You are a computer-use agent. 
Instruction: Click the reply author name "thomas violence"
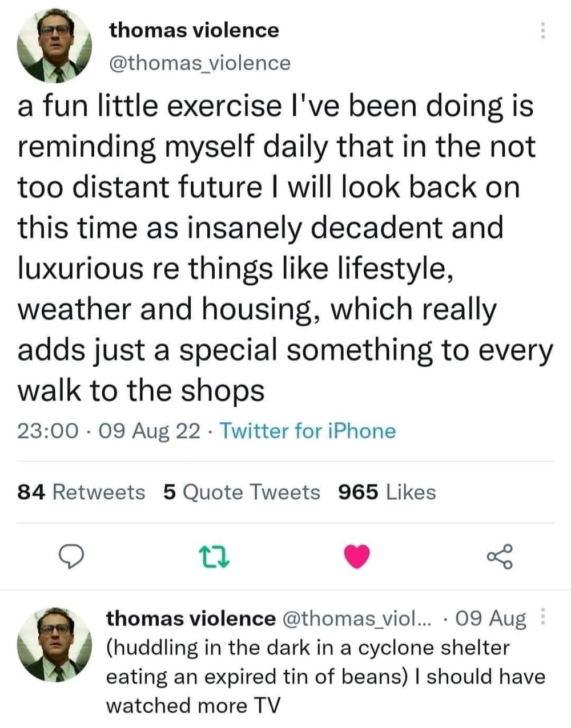pos(191,618)
